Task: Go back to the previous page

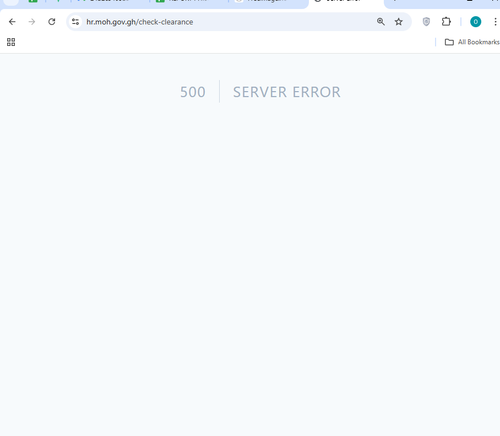Action: click(x=12, y=22)
